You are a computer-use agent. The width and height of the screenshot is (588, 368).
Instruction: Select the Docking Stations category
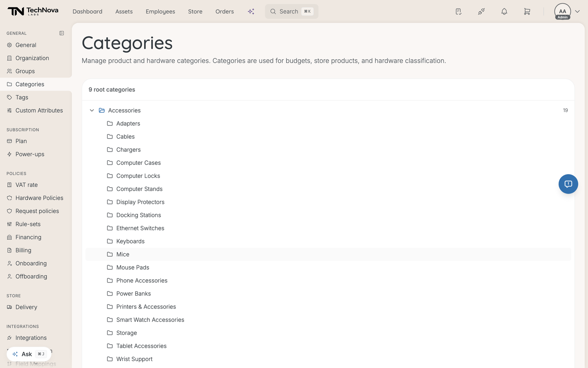(x=328, y=215)
